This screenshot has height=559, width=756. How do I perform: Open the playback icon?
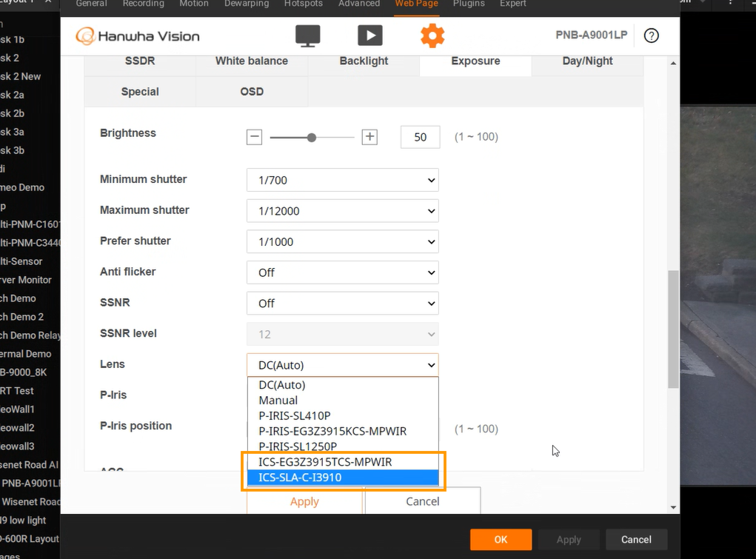(x=369, y=35)
